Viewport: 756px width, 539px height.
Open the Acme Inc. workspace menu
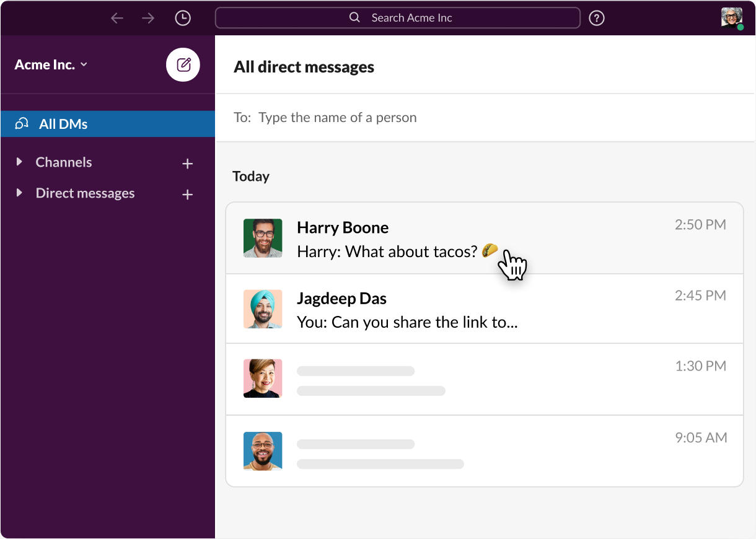[x=51, y=64]
